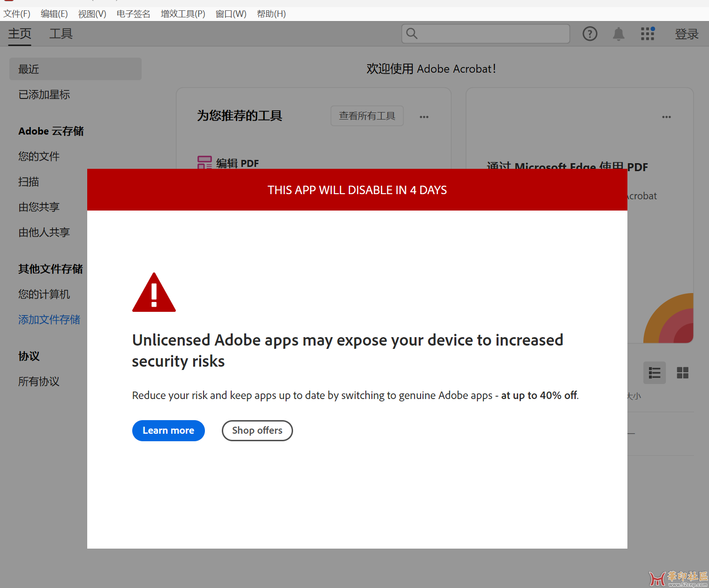Open 扫描 in the sidebar
Image resolution: width=709 pixels, height=588 pixels.
click(x=29, y=182)
